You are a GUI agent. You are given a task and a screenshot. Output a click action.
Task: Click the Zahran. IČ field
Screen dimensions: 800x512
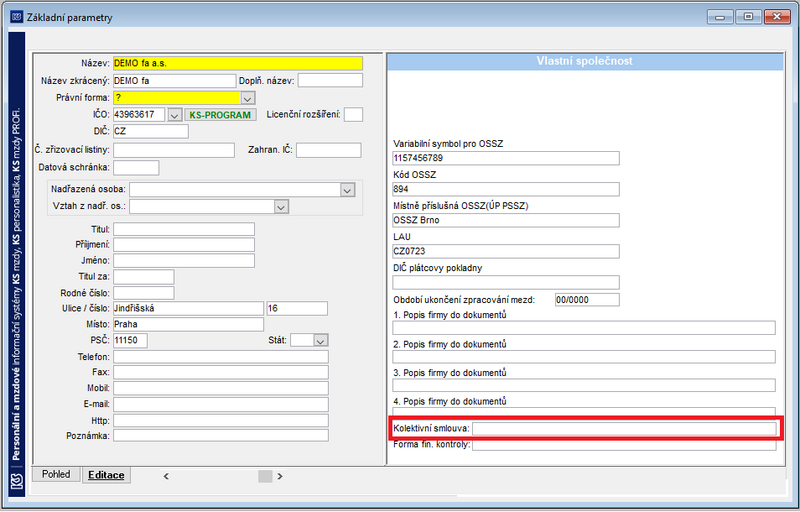point(329,150)
